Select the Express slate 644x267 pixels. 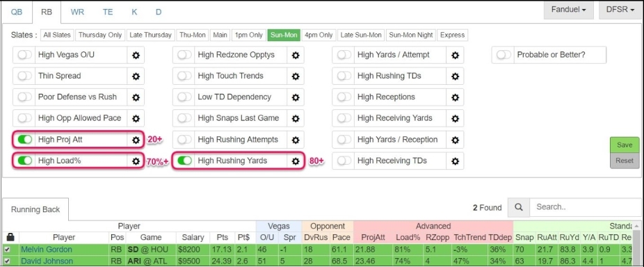tap(453, 35)
